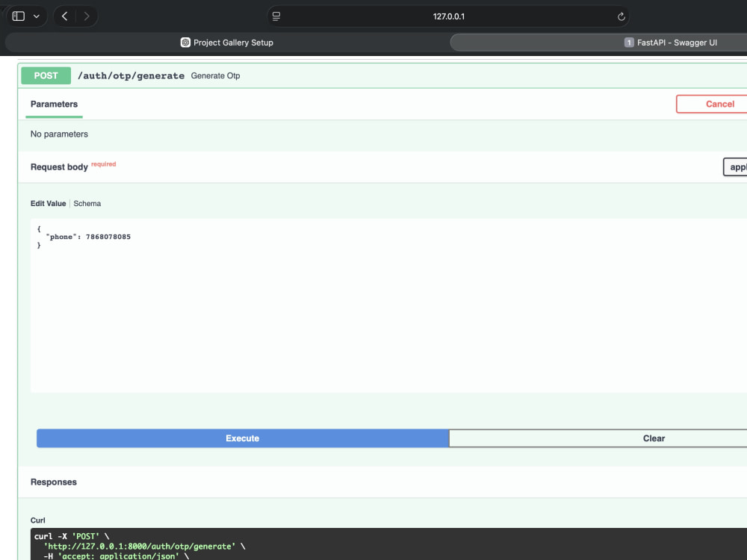Click the Curl label
This screenshot has height=560, width=747.
pos(37,520)
